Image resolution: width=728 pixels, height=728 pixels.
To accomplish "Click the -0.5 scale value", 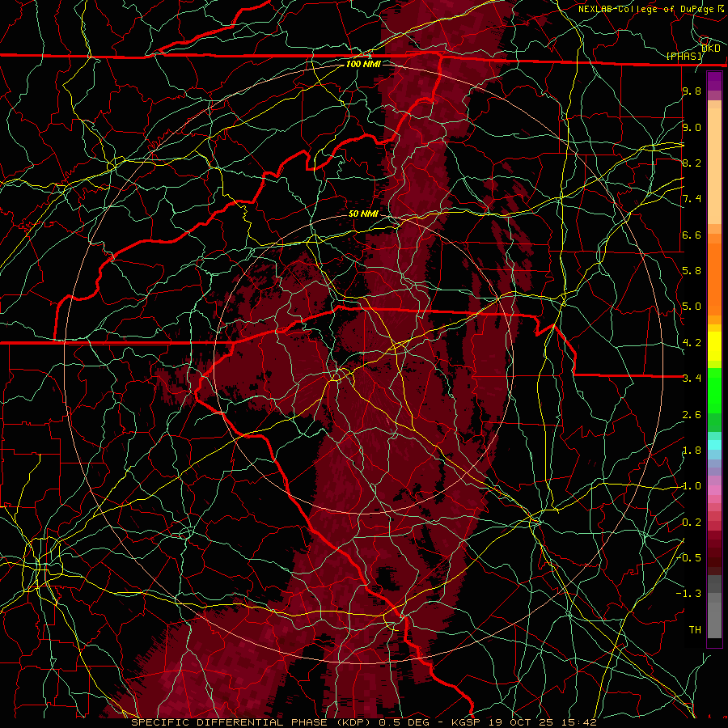I will (689, 558).
